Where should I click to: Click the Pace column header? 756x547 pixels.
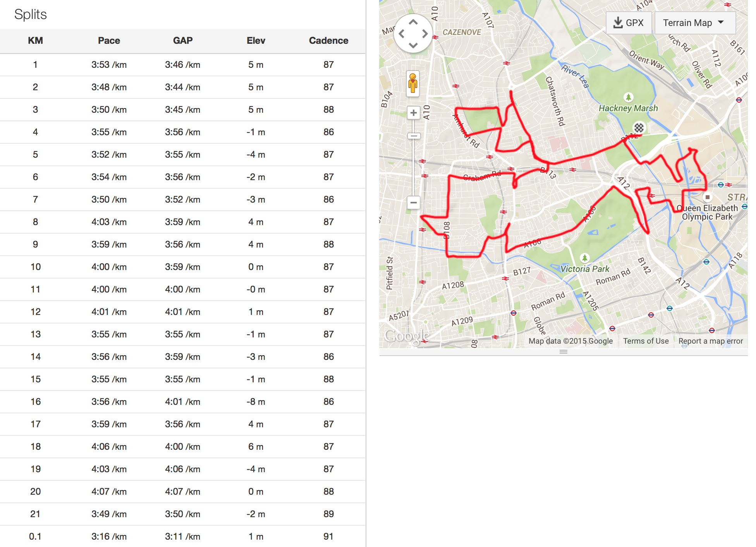109,41
